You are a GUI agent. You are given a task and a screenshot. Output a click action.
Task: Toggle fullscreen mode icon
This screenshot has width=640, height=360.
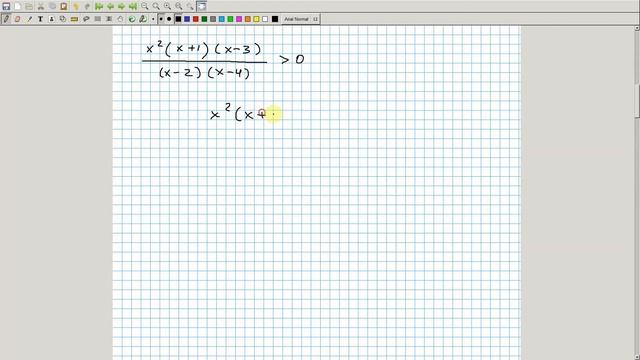(202, 7)
